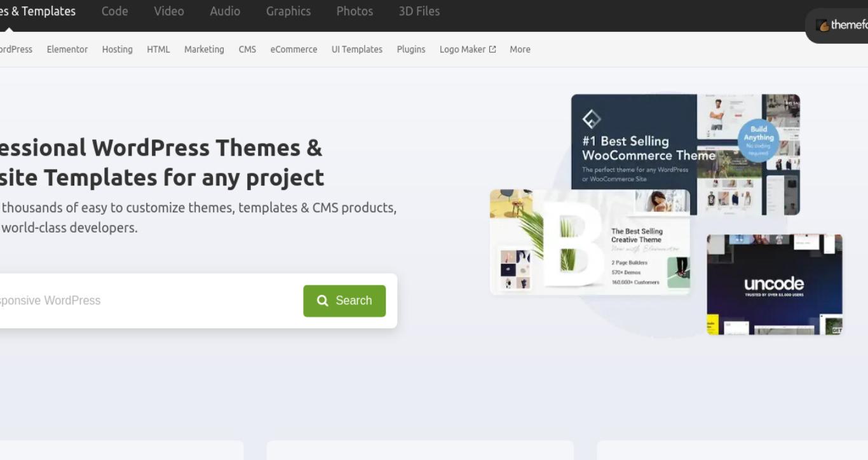Open the Hosting submenu

coord(118,49)
